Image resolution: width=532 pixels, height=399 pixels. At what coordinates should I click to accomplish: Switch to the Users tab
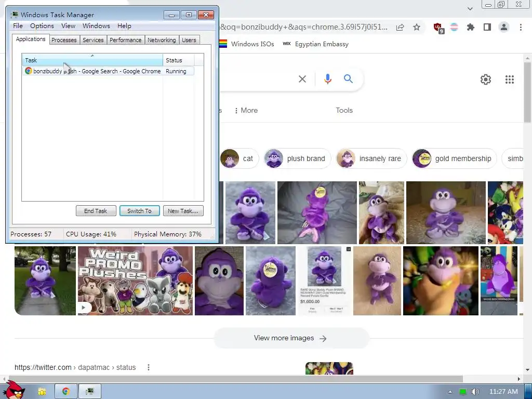click(x=189, y=40)
